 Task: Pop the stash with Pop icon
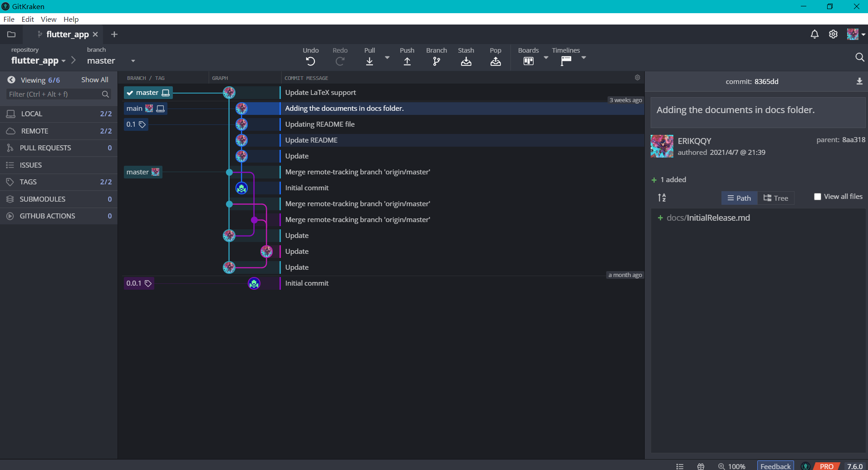495,61
